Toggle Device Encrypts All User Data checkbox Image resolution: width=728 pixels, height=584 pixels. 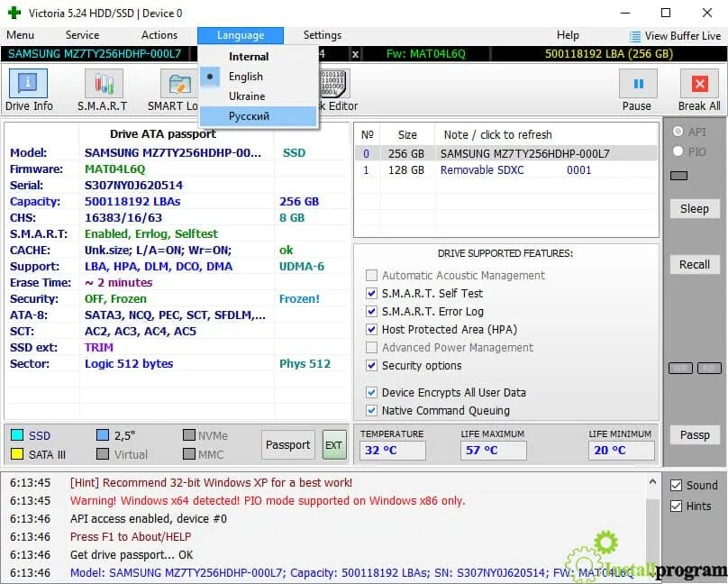coord(371,392)
